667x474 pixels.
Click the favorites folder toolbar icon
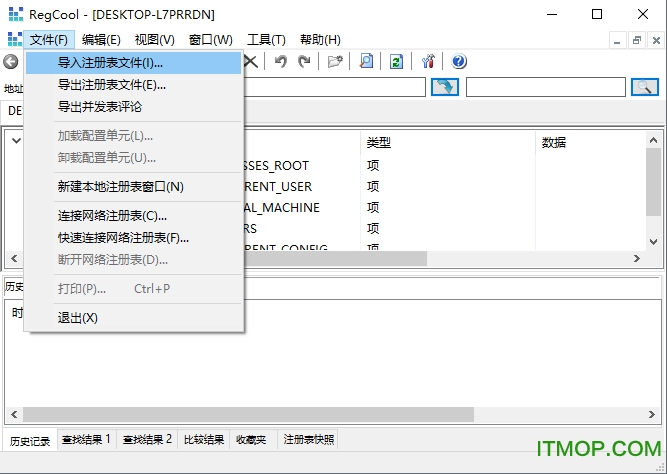(x=335, y=62)
